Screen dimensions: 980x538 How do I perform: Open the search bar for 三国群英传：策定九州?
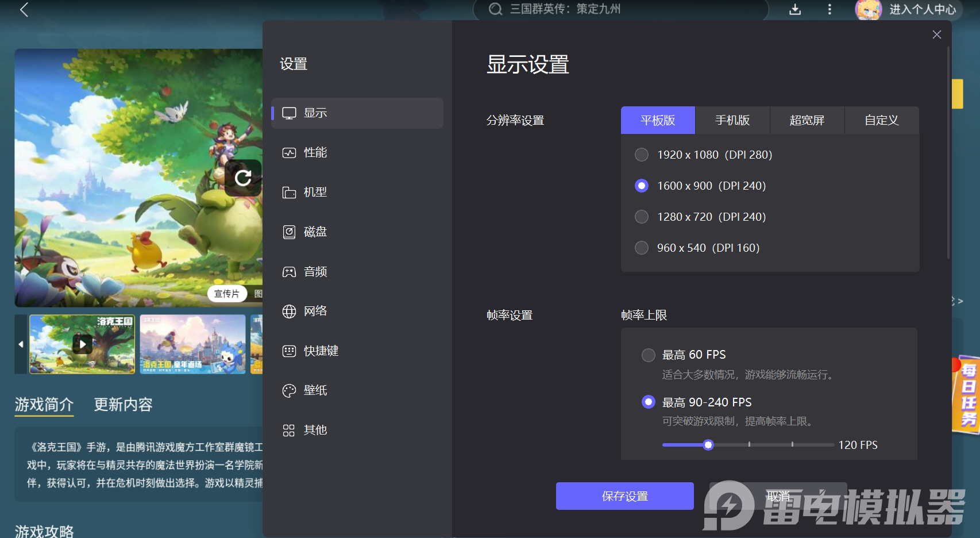[619, 9]
